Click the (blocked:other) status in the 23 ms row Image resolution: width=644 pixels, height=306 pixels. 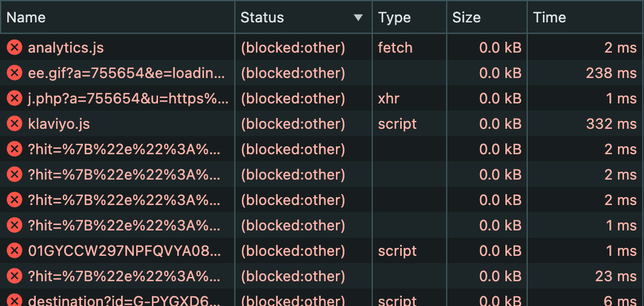tap(293, 276)
